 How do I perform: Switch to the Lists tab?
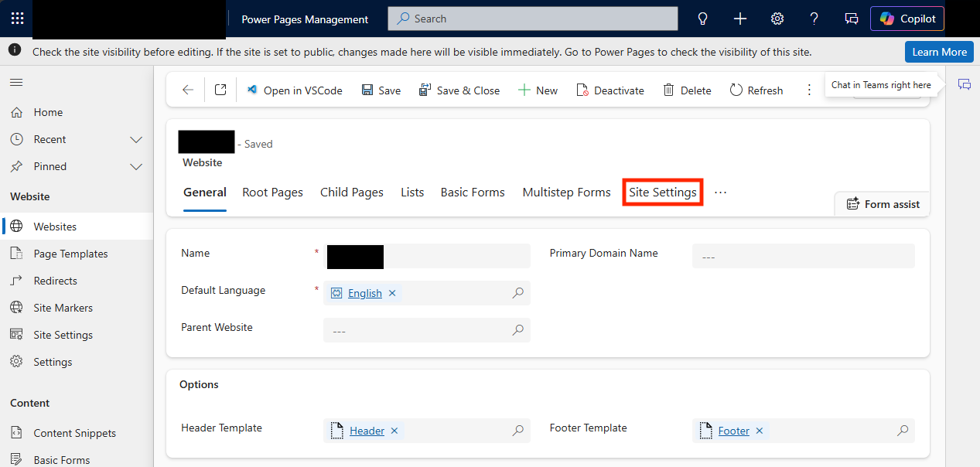[x=412, y=193]
